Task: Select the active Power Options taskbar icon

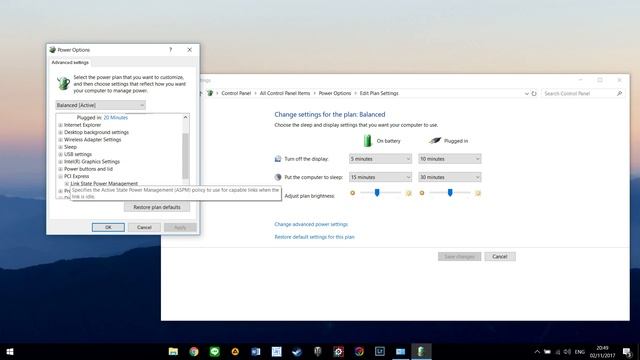Action: [x=421, y=351]
